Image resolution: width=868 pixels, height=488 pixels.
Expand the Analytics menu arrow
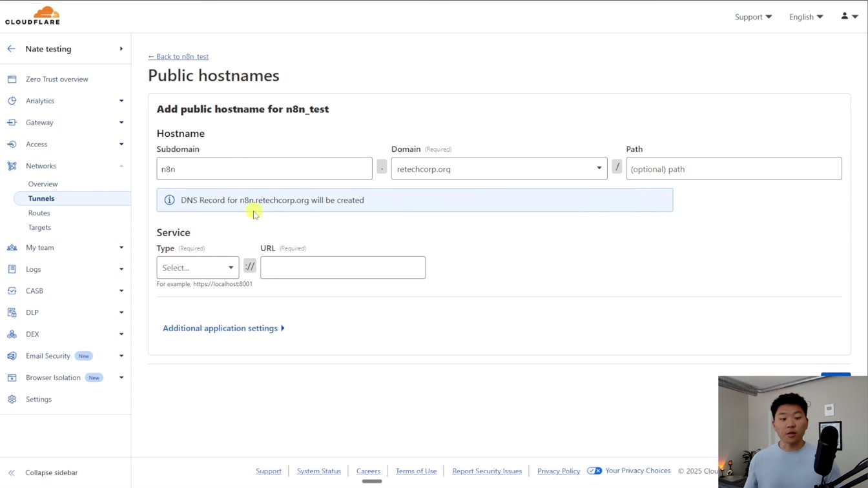coord(121,101)
